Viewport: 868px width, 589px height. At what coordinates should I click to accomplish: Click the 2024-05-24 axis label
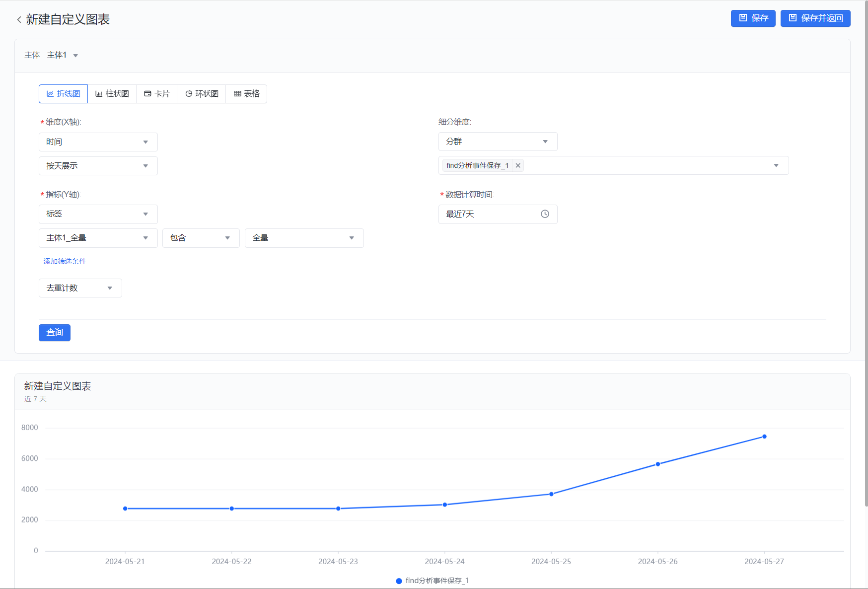(445, 562)
